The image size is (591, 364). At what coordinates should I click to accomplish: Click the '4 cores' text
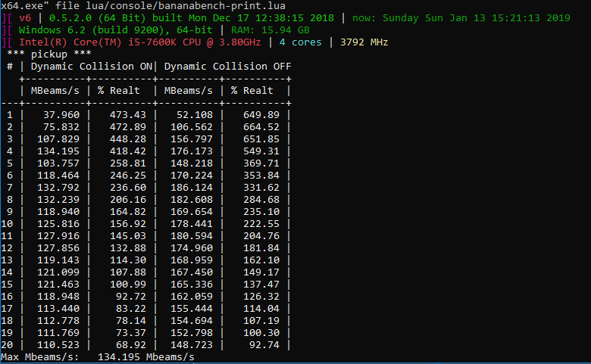[300, 42]
